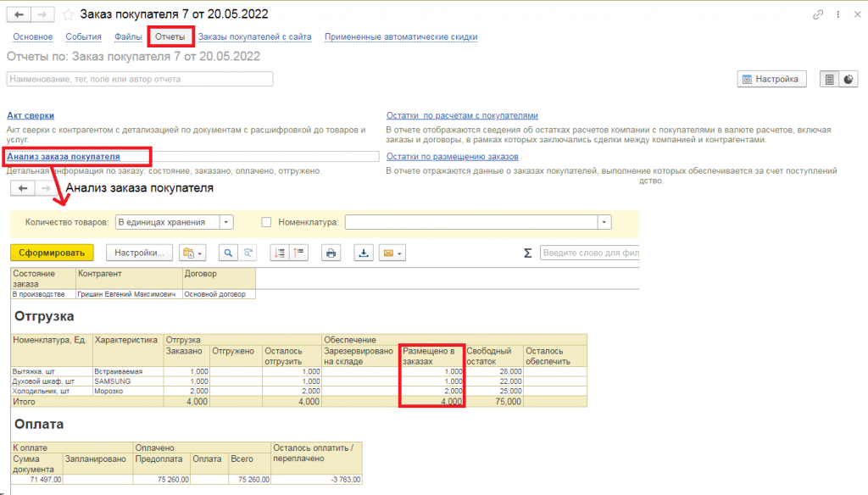Click the Свободный остаток column header
The width and height of the screenshot is (868, 495).
coord(494,356)
